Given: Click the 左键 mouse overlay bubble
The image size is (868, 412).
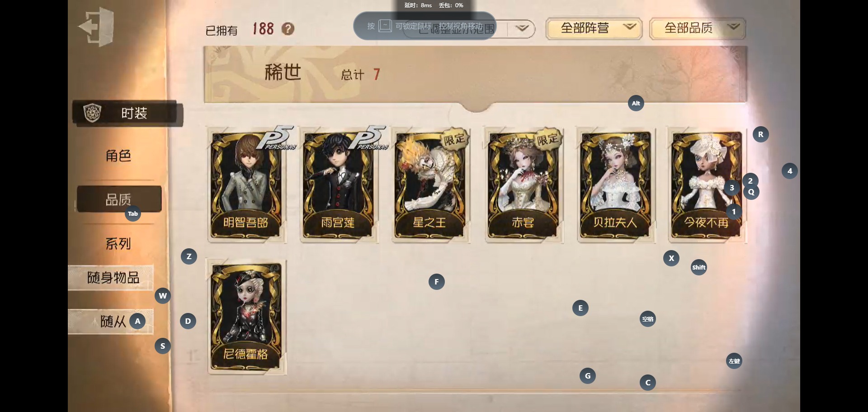Looking at the screenshot, I should pos(734,361).
